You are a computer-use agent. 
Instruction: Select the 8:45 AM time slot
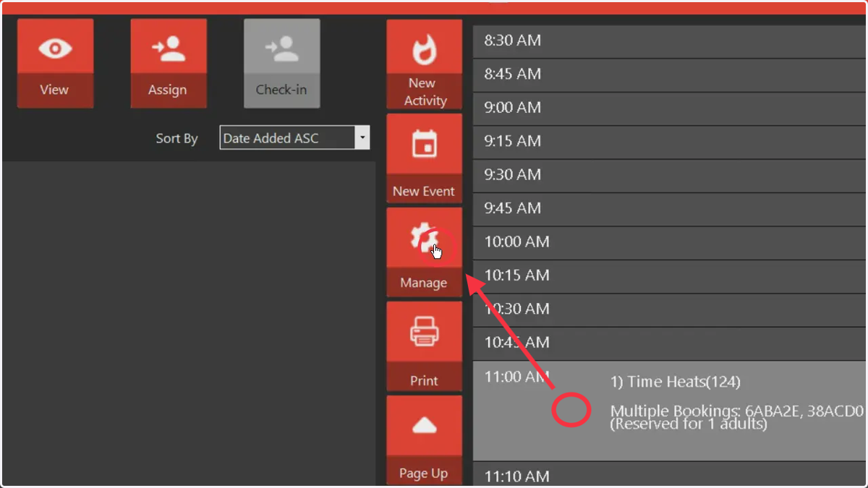click(x=670, y=74)
